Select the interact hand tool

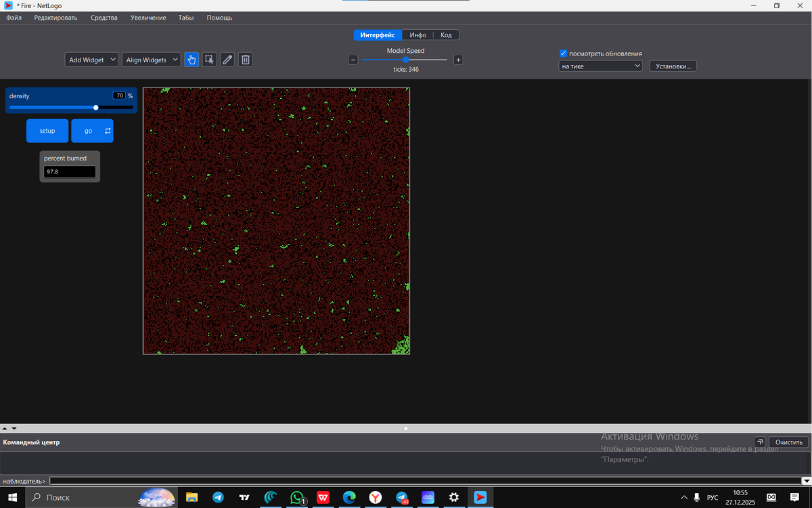pyautogui.click(x=191, y=60)
